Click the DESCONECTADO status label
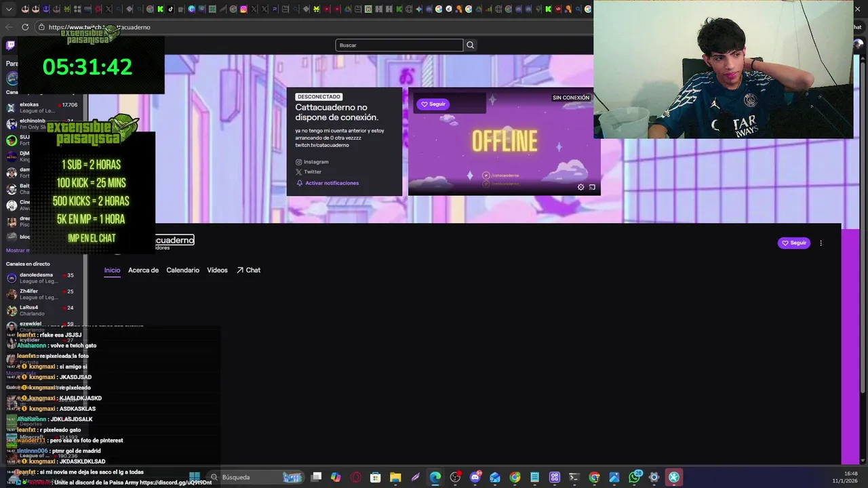 pos(319,97)
